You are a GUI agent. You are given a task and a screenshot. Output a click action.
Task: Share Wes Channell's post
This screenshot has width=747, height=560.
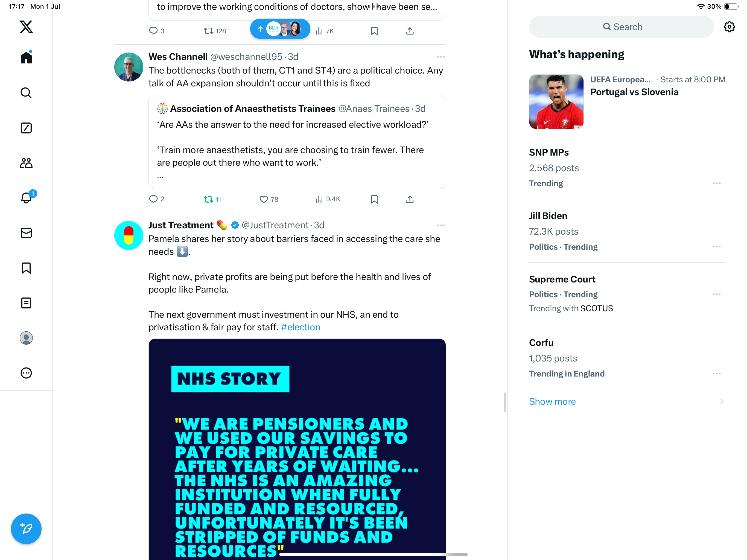(410, 199)
